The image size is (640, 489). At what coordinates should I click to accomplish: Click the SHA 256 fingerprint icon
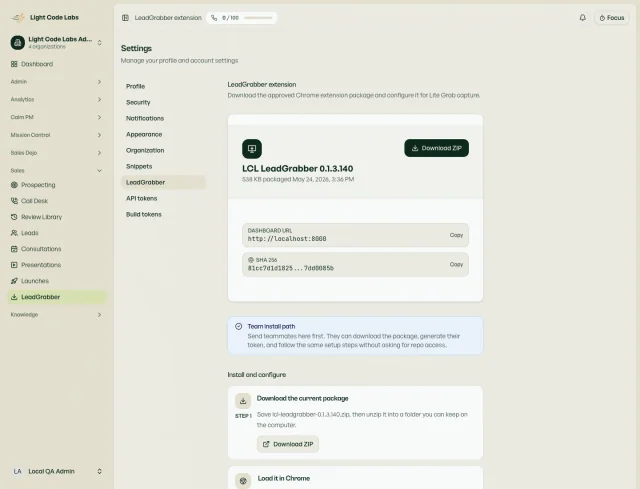(251, 260)
